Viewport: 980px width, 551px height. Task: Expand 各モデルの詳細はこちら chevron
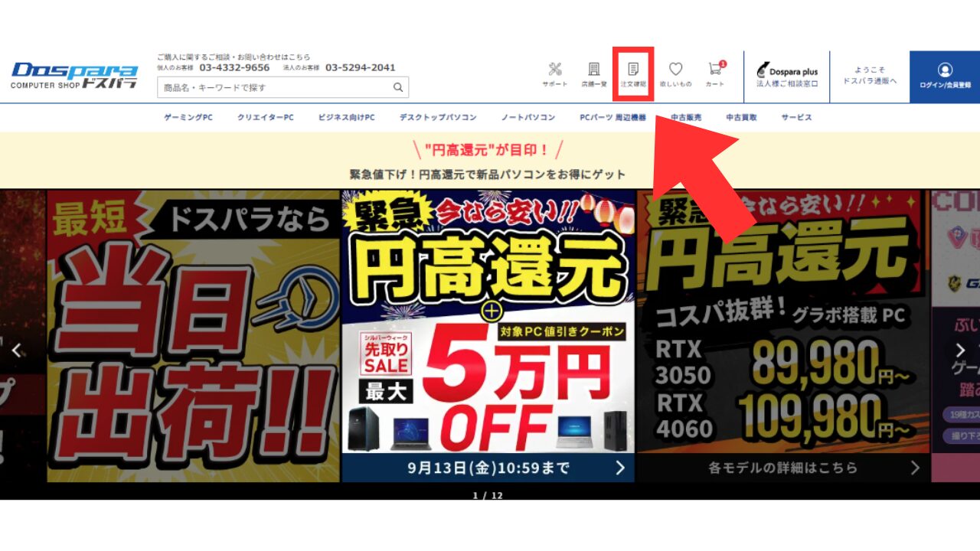915,468
